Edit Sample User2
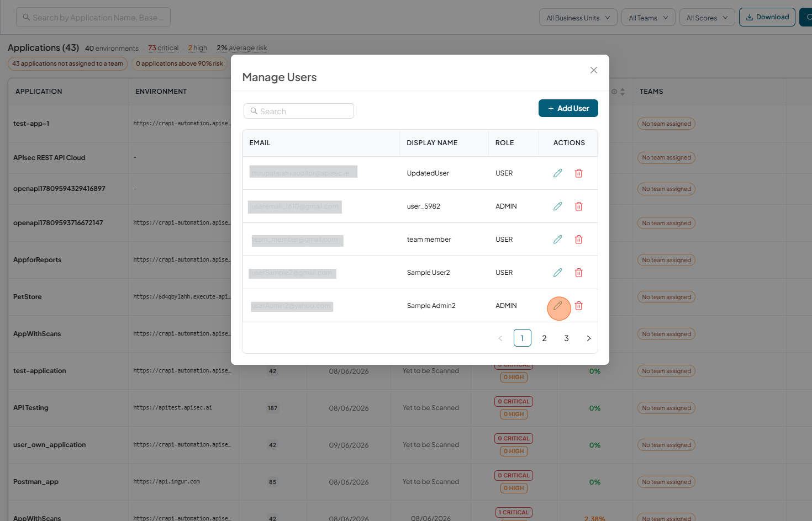The image size is (812, 521). pos(558,273)
